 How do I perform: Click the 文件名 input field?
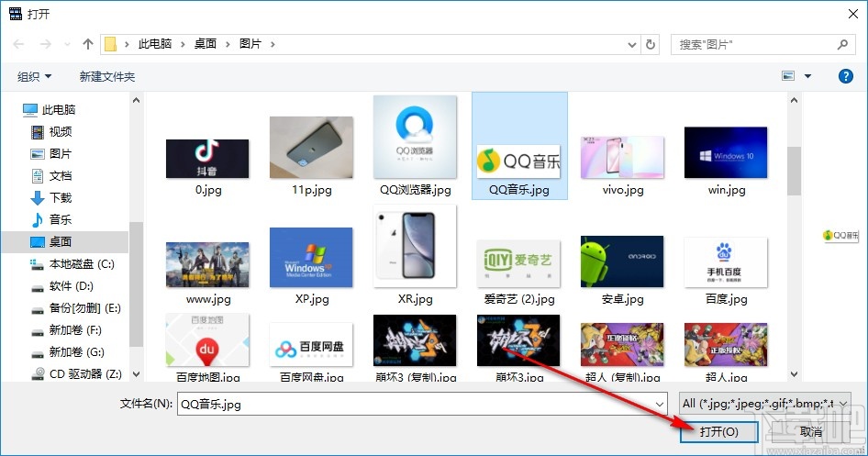click(422, 404)
